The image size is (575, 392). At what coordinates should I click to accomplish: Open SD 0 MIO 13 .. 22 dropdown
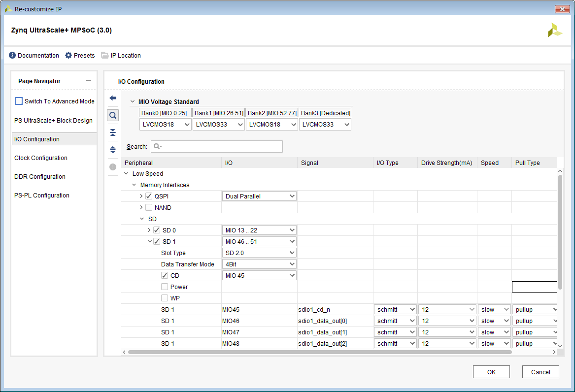coord(259,230)
